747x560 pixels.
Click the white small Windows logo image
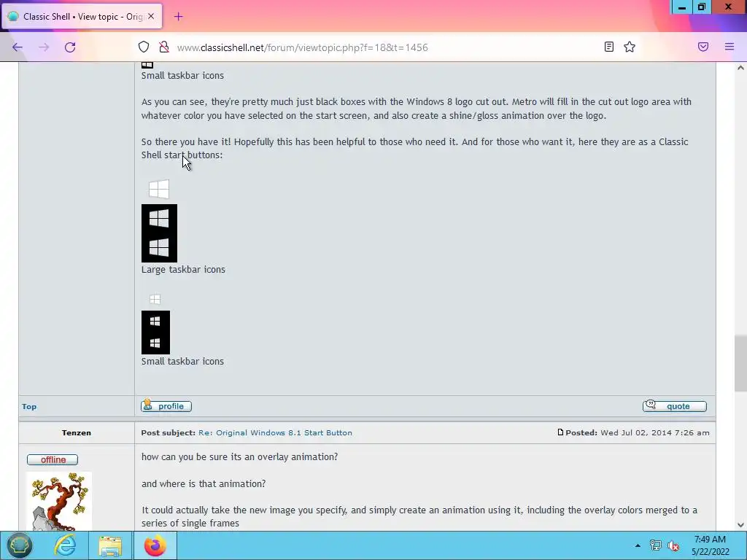point(155,299)
